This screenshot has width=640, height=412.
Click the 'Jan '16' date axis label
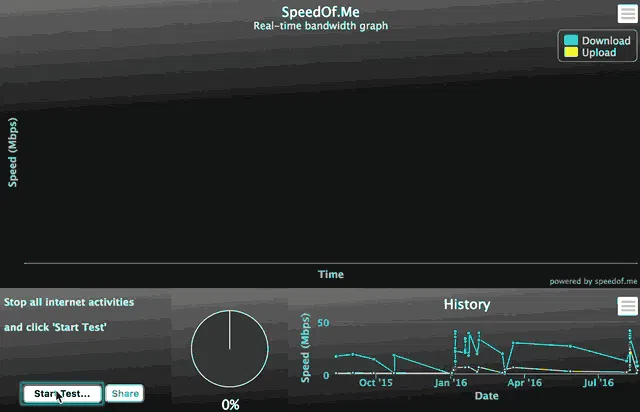point(451,383)
